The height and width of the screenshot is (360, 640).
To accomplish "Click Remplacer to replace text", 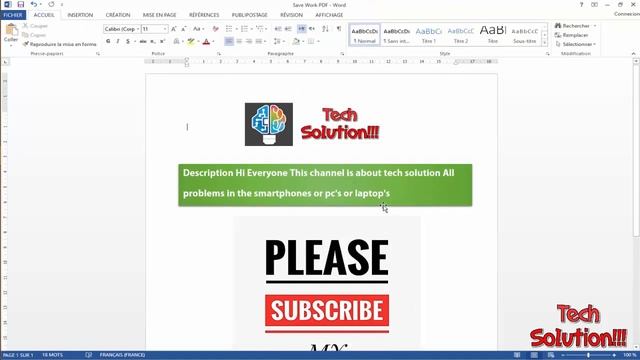I will (x=571, y=35).
